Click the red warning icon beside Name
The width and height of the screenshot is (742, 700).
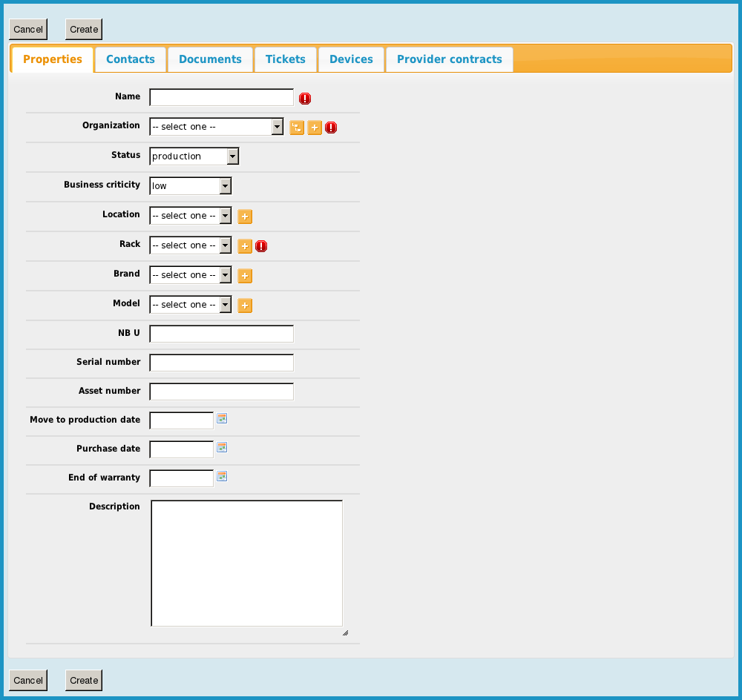pyautogui.click(x=305, y=99)
